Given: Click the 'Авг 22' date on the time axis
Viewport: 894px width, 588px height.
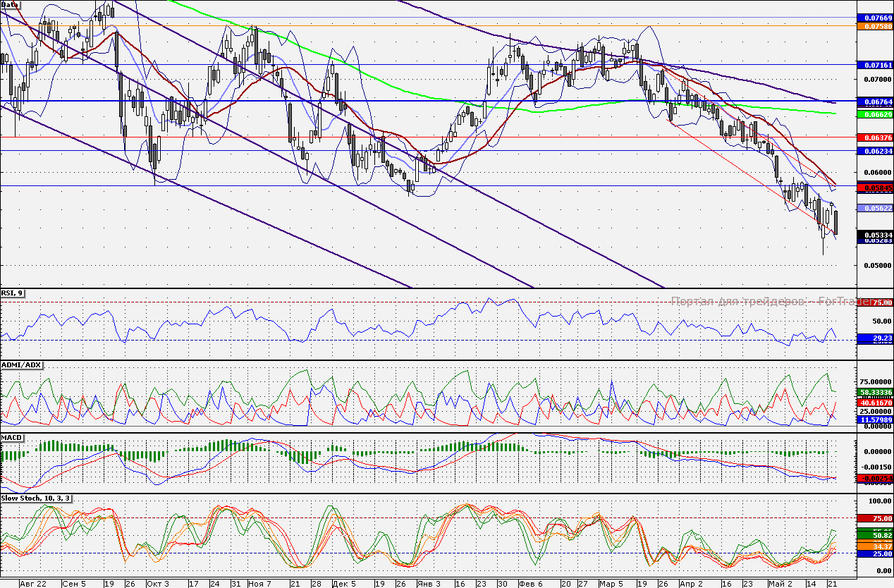Looking at the screenshot, I should tap(33, 583).
